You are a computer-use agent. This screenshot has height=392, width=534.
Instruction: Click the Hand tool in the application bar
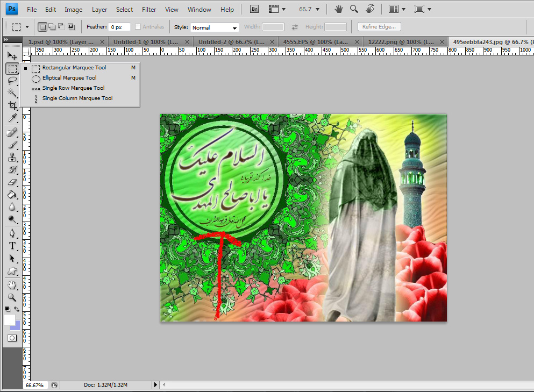click(x=338, y=9)
